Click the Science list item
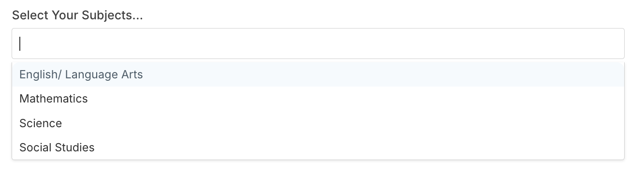 coord(318,123)
